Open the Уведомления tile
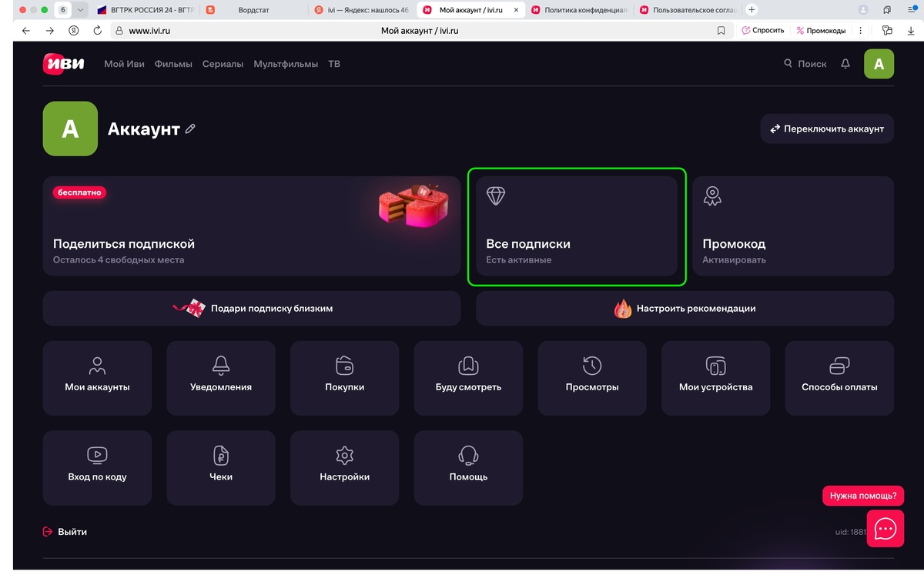The height and width of the screenshot is (585, 924). point(221,378)
